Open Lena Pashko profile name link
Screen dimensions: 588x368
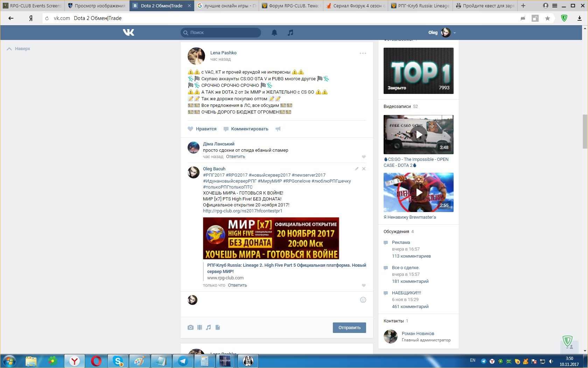click(x=223, y=53)
